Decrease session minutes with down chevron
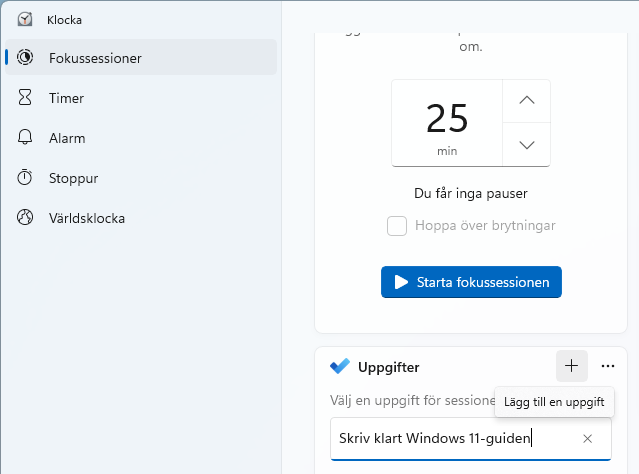Screen dimensions: 639x474 point(527,145)
